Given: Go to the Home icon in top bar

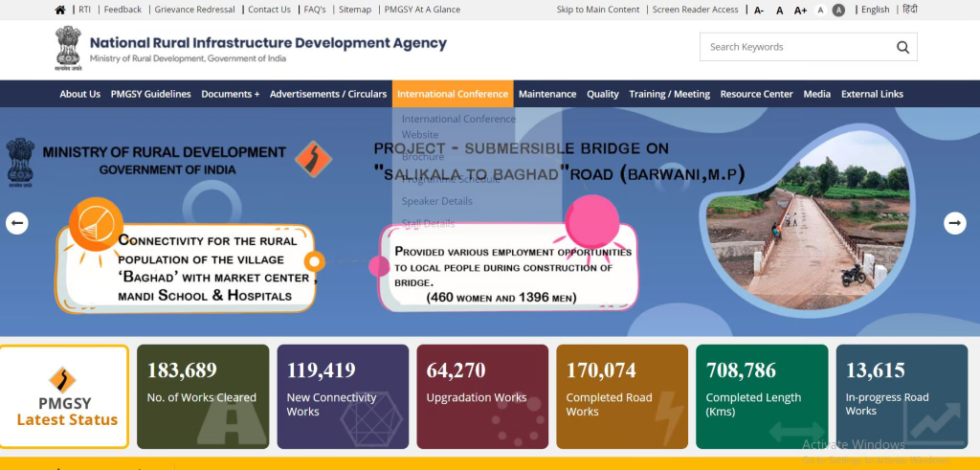Looking at the screenshot, I should [60, 10].
